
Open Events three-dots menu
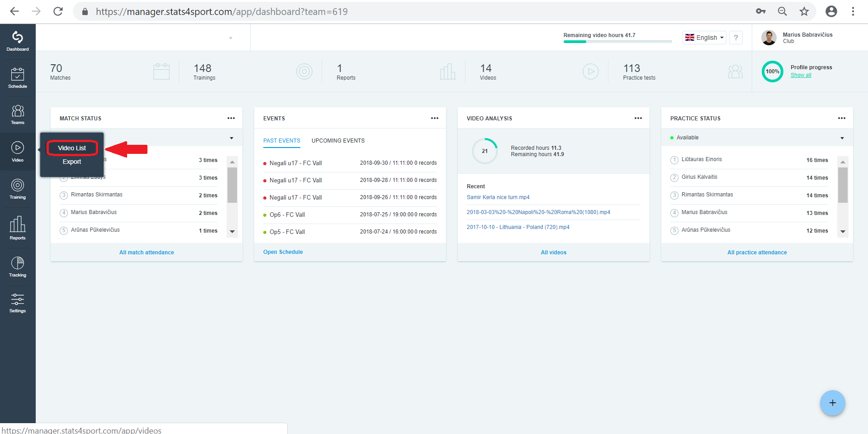tap(435, 118)
